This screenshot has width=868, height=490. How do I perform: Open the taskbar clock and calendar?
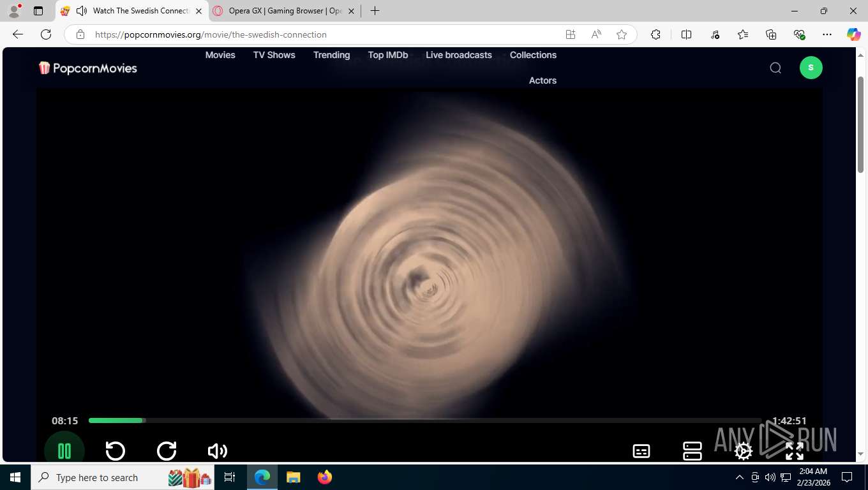(x=813, y=477)
